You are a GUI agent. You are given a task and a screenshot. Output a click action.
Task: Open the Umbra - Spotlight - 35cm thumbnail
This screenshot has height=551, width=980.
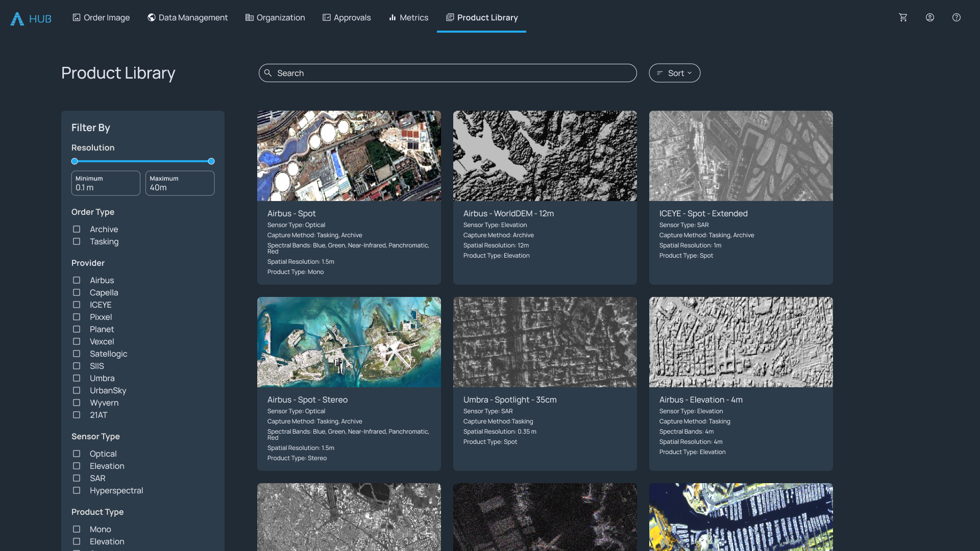coord(545,342)
